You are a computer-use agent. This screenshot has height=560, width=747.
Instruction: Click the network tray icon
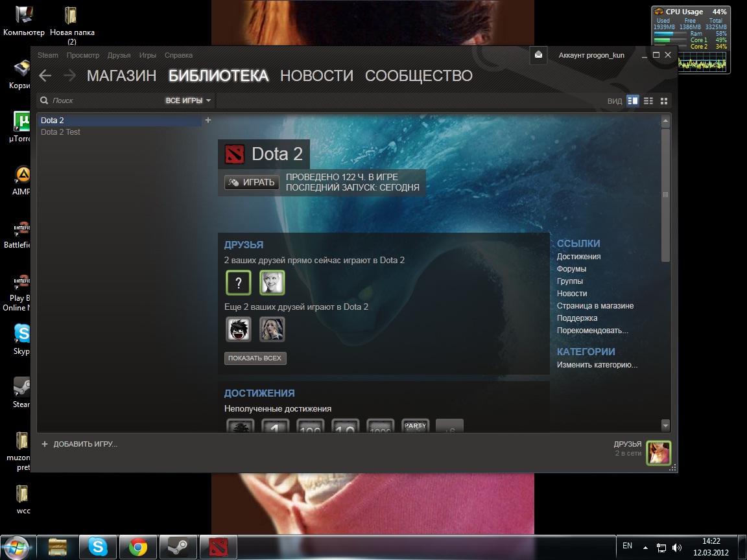coord(661,548)
